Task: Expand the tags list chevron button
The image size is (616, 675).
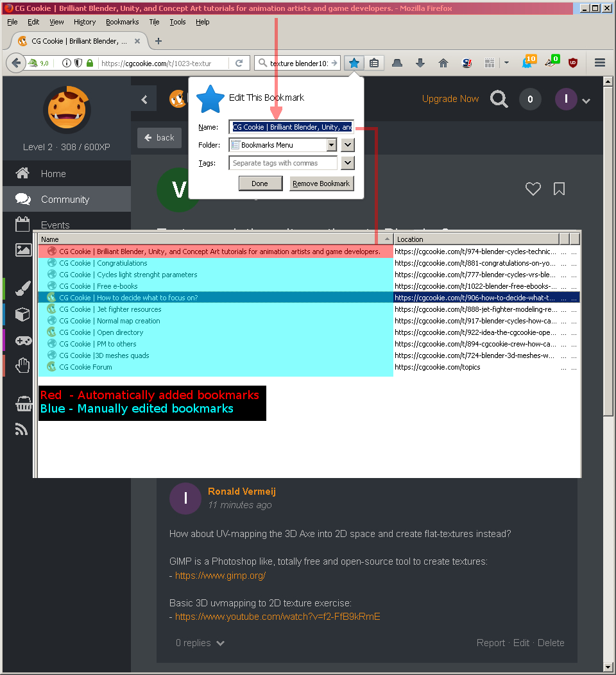Action: pyautogui.click(x=348, y=163)
